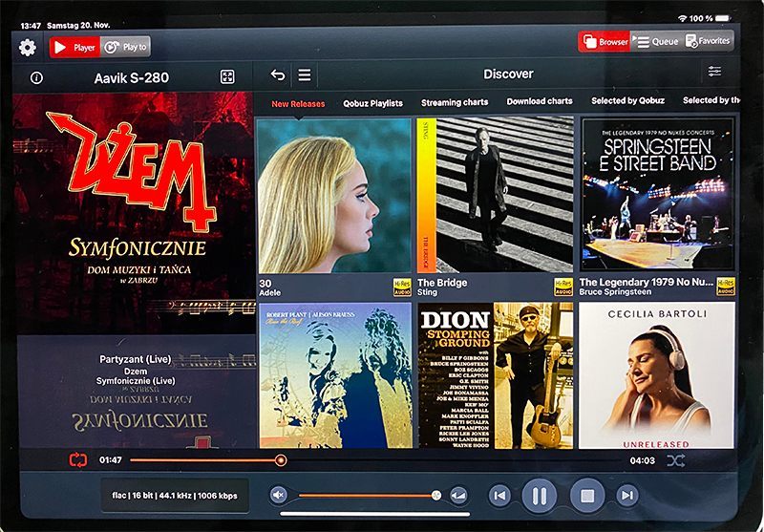This screenshot has width=764, height=532.
Task: Click the Wi-Fi icon in status bar
Action: click(x=682, y=18)
